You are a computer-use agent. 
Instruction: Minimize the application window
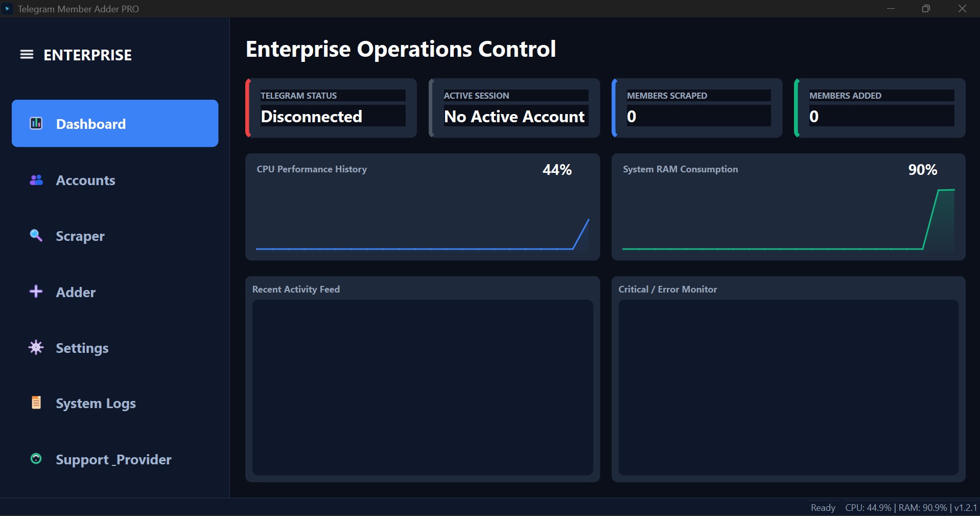click(x=891, y=9)
